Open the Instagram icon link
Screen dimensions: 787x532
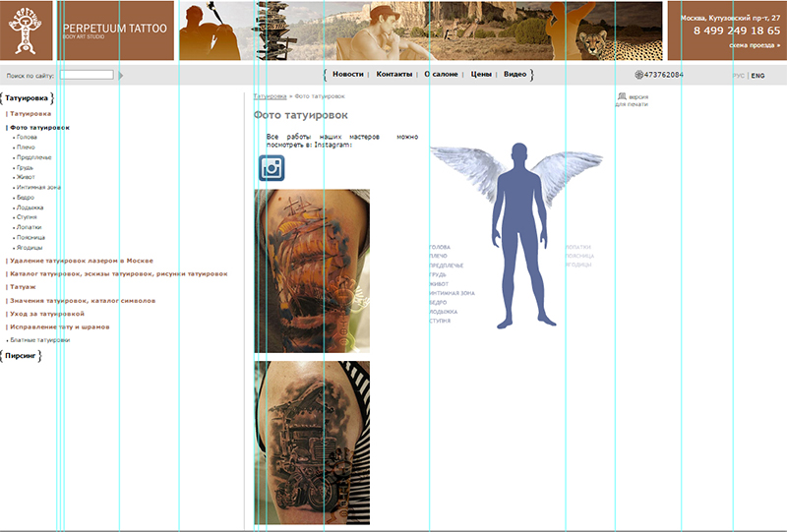coord(272,167)
